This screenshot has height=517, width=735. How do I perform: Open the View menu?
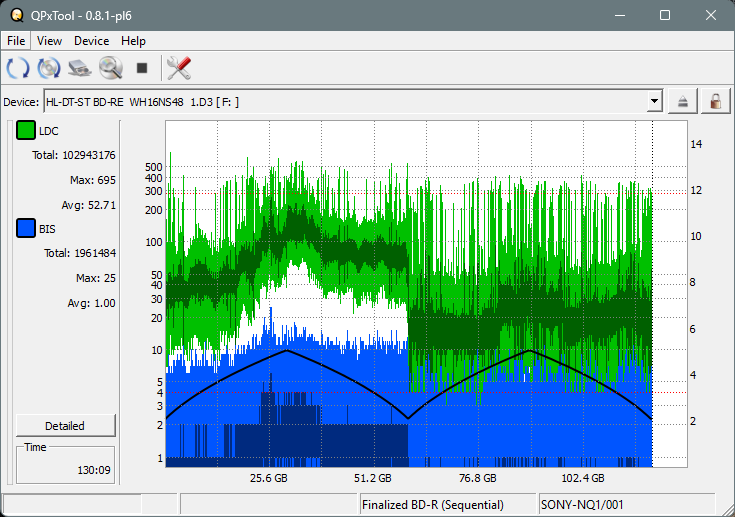tap(49, 41)
